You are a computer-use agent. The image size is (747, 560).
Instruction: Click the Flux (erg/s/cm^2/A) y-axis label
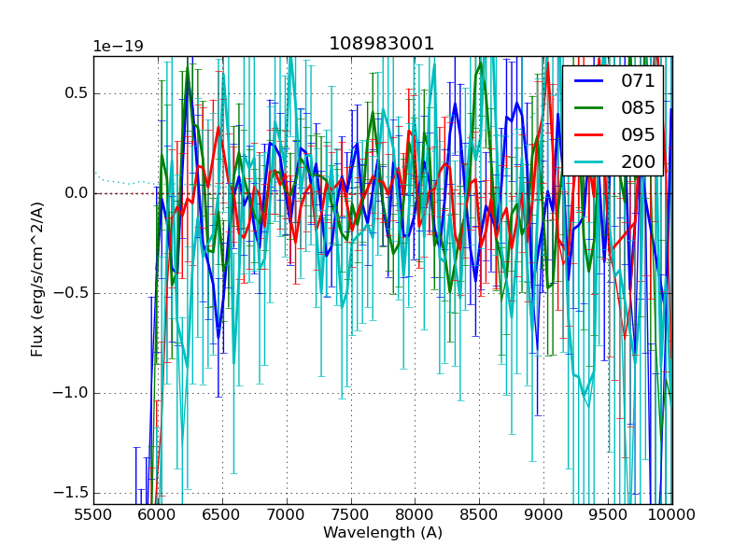37,278
